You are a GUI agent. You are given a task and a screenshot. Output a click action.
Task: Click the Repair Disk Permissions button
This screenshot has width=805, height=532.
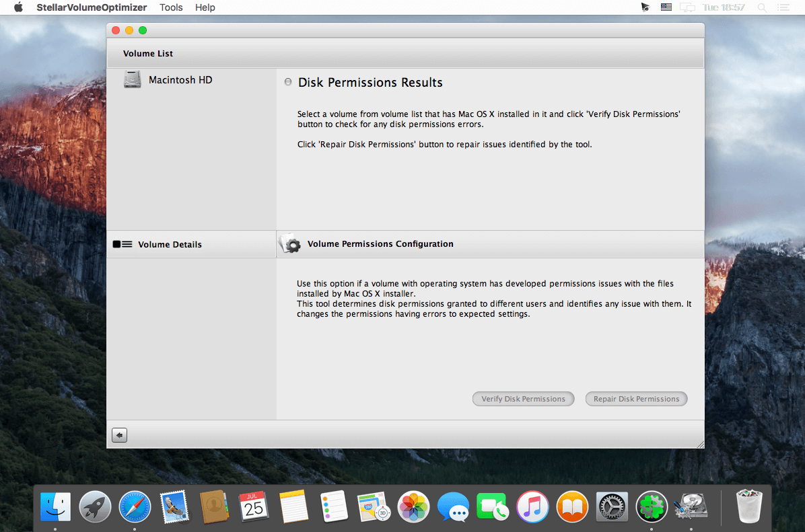[x=636, y=399]
